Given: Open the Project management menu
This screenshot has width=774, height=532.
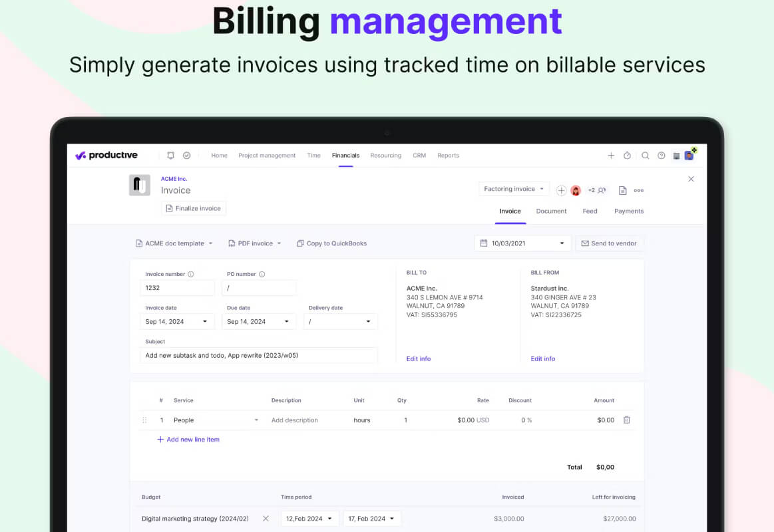Looking at the screenshot, I should point(267,156).
